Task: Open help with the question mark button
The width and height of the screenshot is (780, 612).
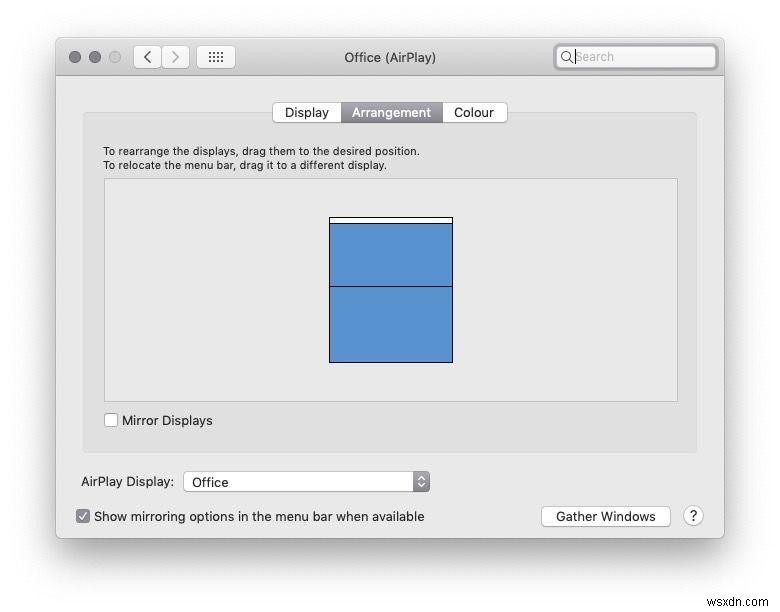Action: point(693,516)
